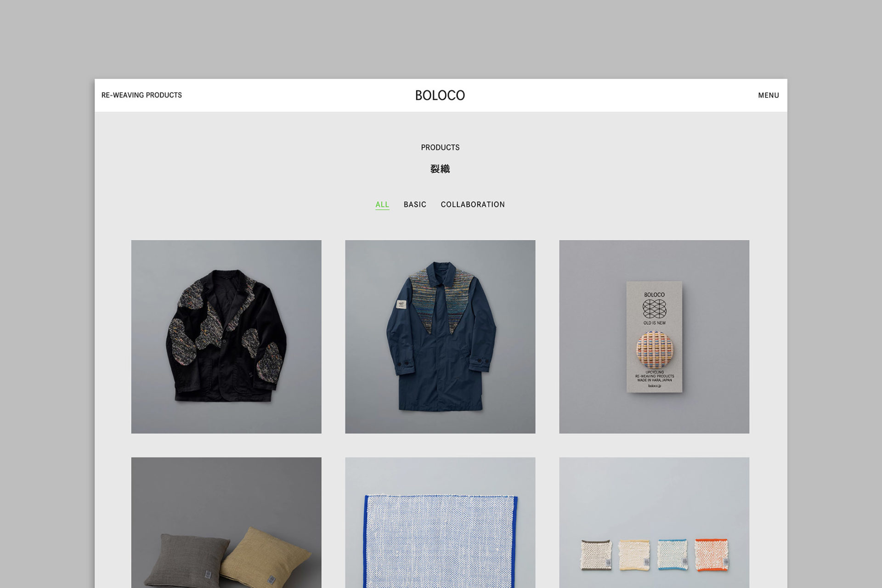Switch to the BASIC filter tab

coord(414,204)
